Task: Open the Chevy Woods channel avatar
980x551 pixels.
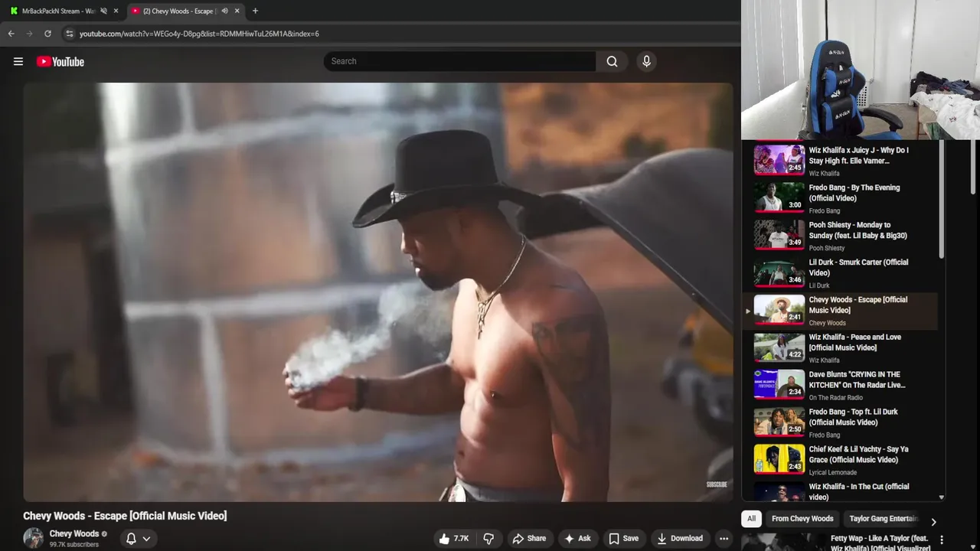Action: [33, 538]
